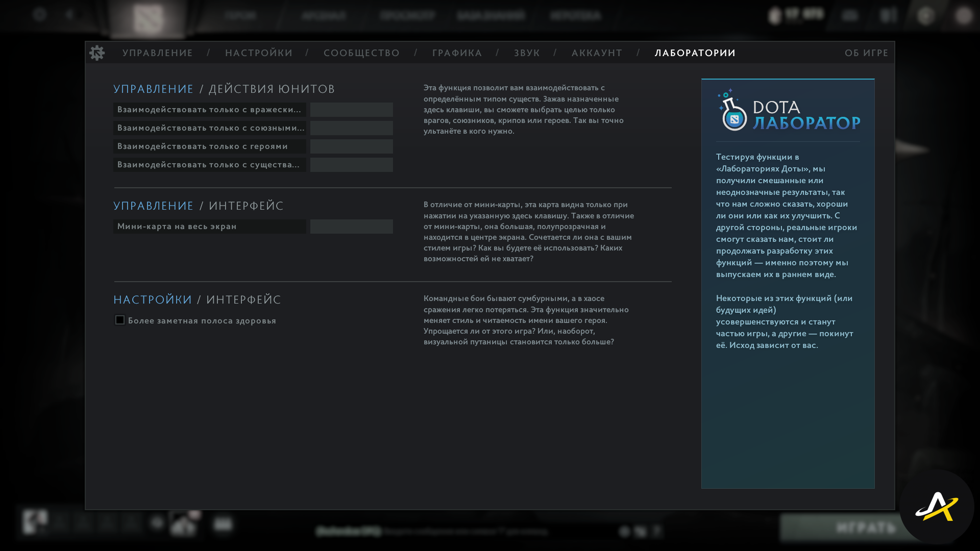Click paragraph starting Тестируя функции в
This screenshot has width=980, height=551.
click(787, 215)
